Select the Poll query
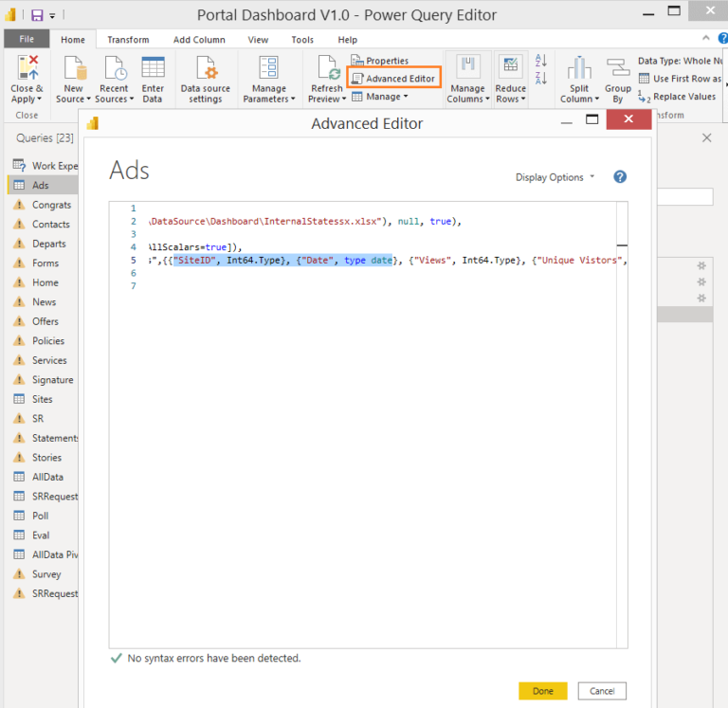The width and height of the screenshot is (728, 708). click(44, 516)
